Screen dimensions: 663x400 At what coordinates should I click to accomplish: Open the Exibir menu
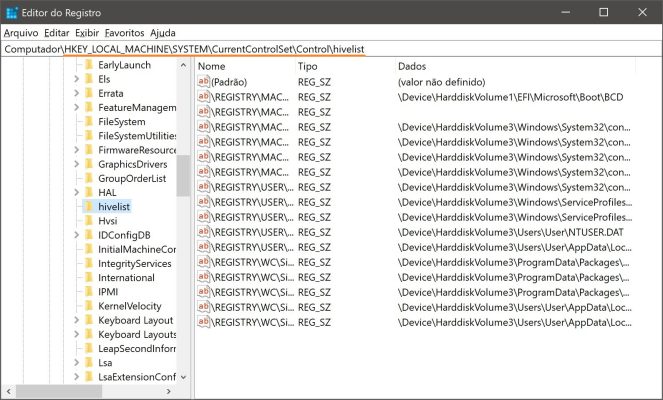(x=87, y=33)
